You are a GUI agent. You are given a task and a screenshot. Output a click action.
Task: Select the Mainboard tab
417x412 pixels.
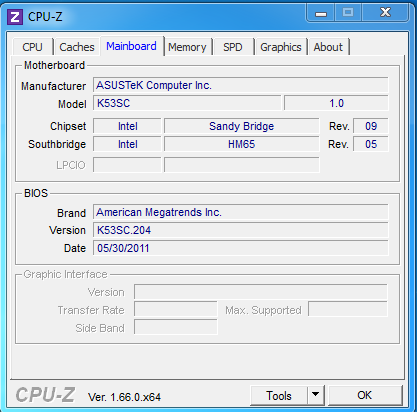click(131, 46)
